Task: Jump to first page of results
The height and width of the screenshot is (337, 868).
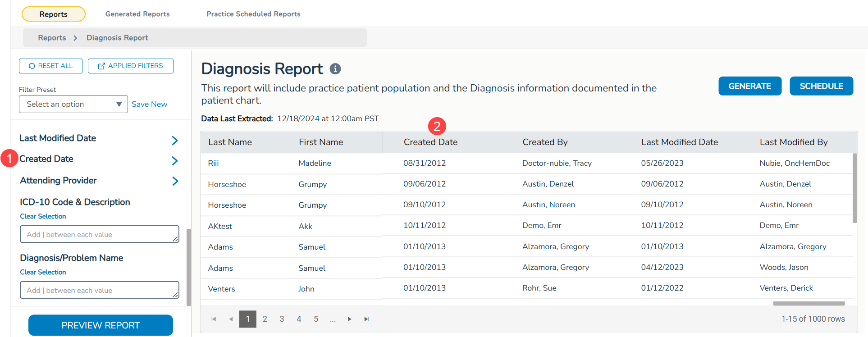Action: pos(214,319)
